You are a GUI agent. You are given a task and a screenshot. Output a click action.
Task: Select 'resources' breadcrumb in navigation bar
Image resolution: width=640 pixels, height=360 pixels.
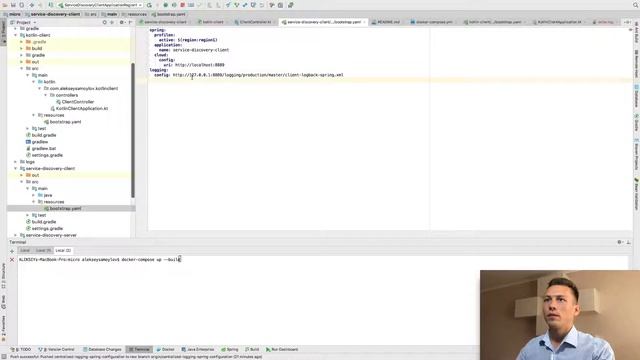pyautogui.click(x=134, y=14)
